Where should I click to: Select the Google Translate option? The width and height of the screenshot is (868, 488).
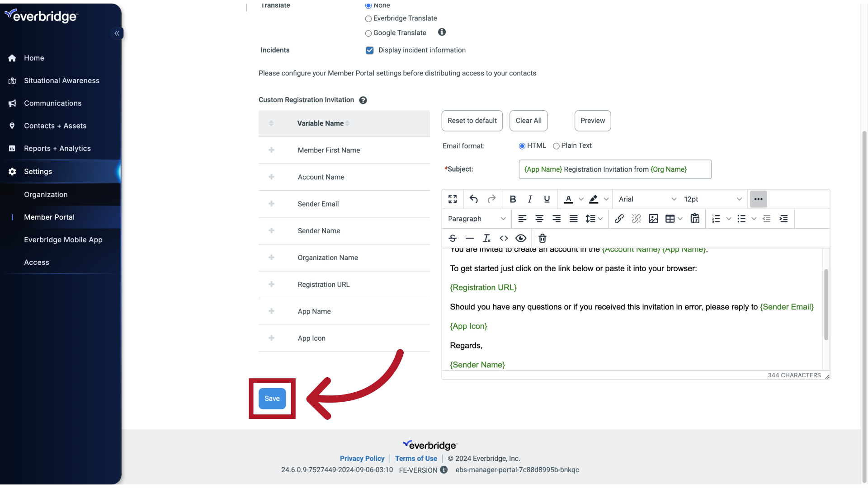(368, 33)
